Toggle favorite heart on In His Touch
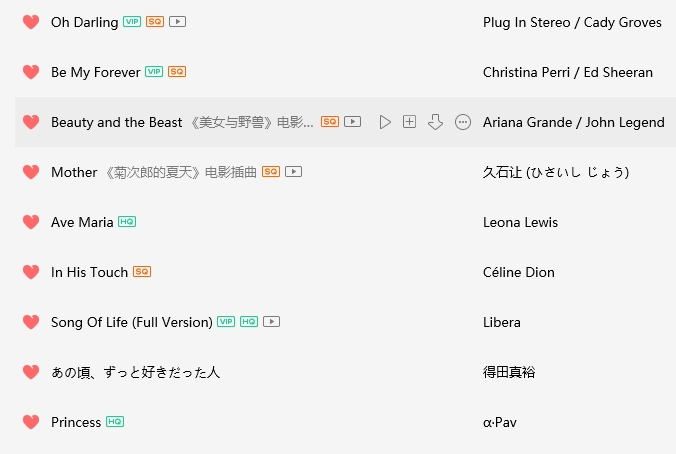The width and height of the screenshot is (676, 454). point(31,272)
